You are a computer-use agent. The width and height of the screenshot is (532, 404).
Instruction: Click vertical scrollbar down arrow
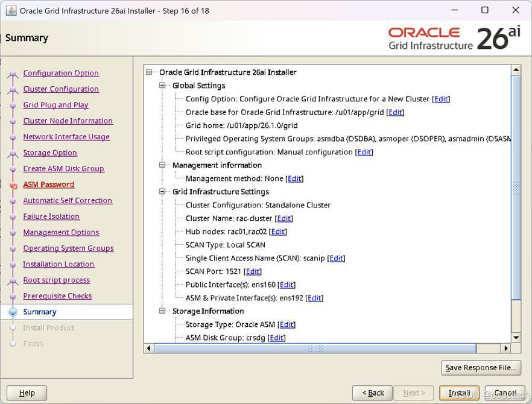516,338
